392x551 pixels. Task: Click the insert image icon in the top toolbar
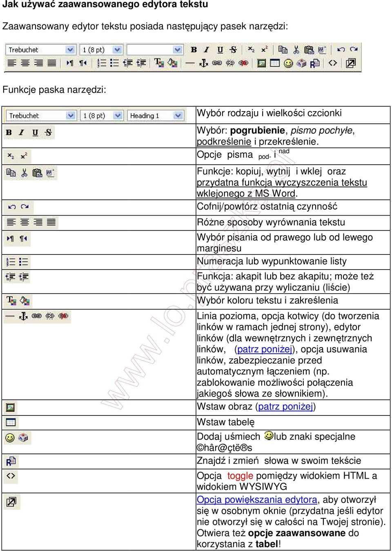[x=262, y=63]
